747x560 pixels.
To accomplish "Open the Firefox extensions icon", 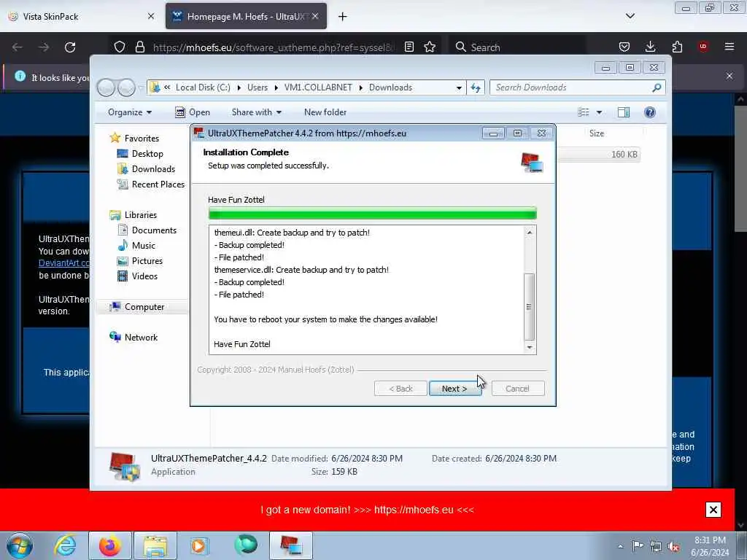I will (x=677, y=47).
